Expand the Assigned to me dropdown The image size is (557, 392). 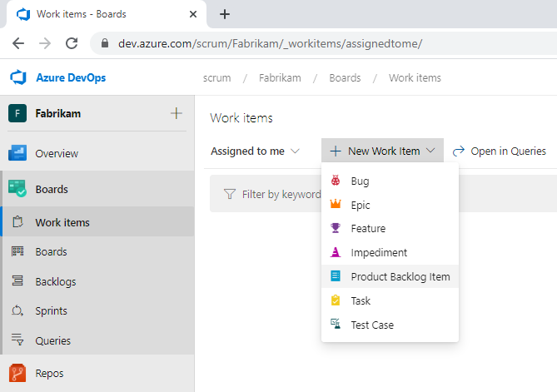point(255,151)
